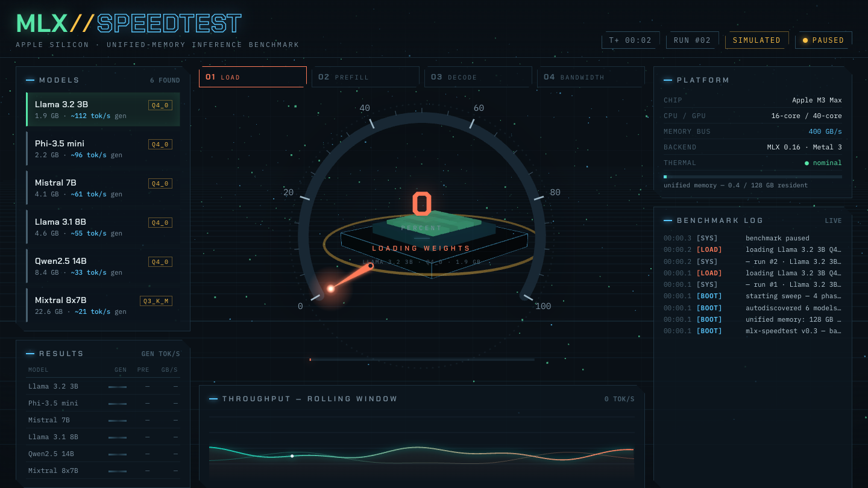Click the GB/S column header in Results
This screenshot has width=868, height=488.
tap(169, 370)
